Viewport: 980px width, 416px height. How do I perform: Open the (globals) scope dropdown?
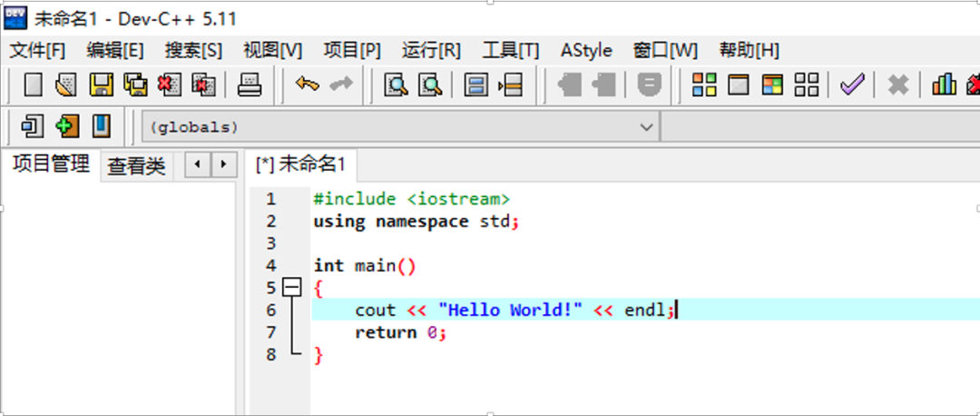coord(401,127)
